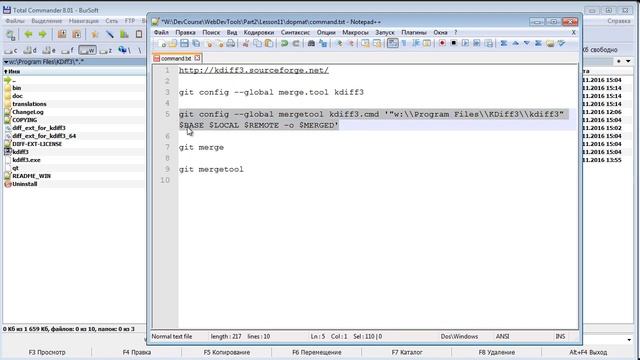The width and height of the screenshot is (640, 360).
Task: Click the F3 Просмотр button
Action: 47,352
